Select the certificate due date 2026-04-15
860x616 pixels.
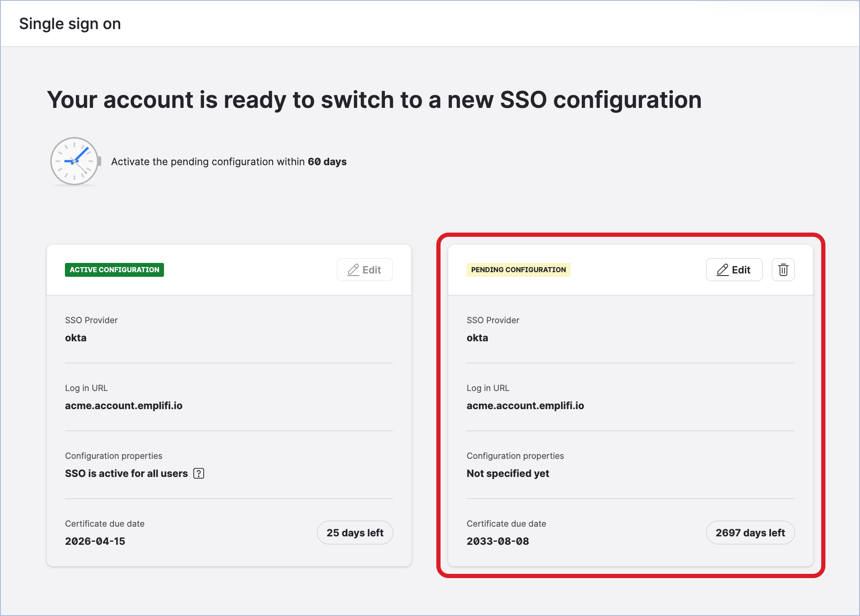point(95,541)
